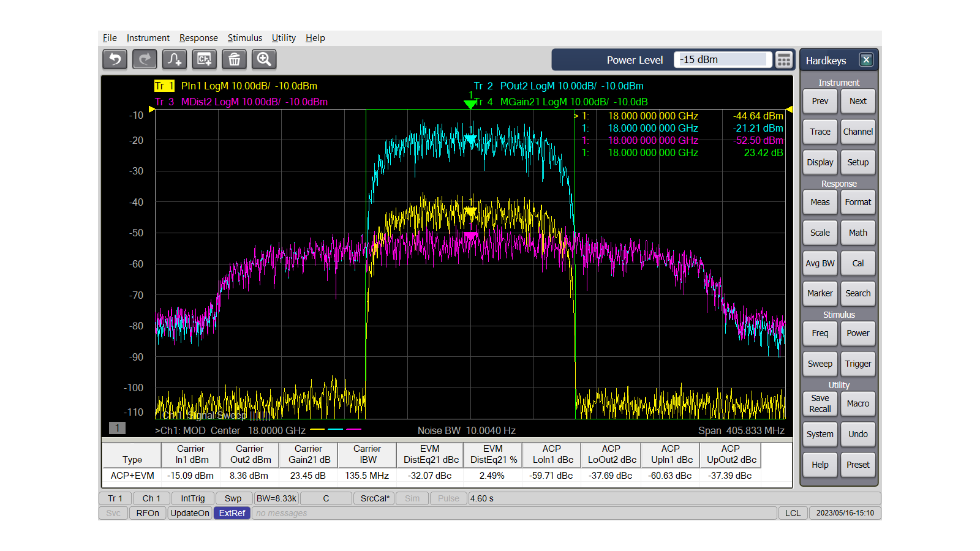
Task: Click the add trace toolbar icon
Action: (x=175, y=59)
